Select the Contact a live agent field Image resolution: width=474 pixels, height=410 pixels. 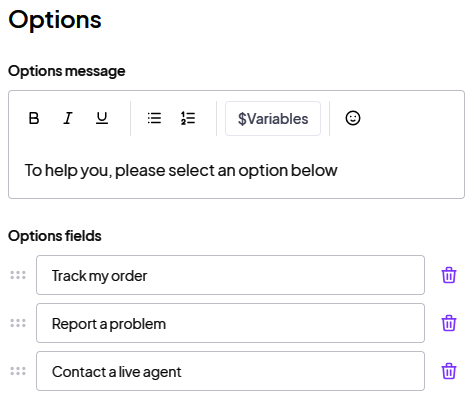coord(230,371)
